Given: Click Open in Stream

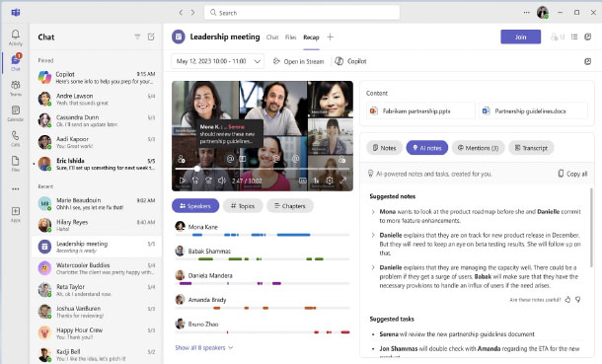Looking at the screenshot, I should pyautogui.click(x=298, y=61).
